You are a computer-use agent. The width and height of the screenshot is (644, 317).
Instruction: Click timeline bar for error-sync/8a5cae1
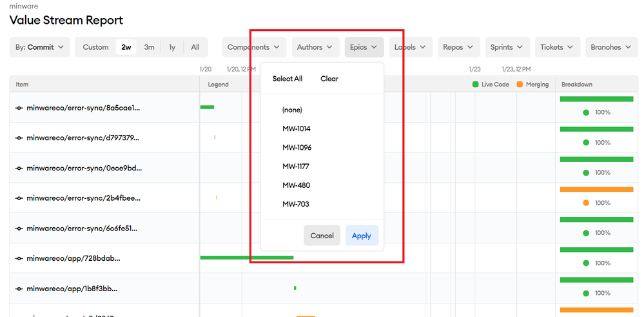tap(207, 107)
